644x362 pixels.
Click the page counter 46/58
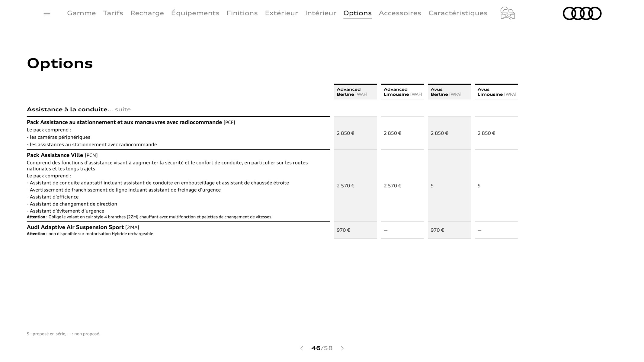[322, 348]
